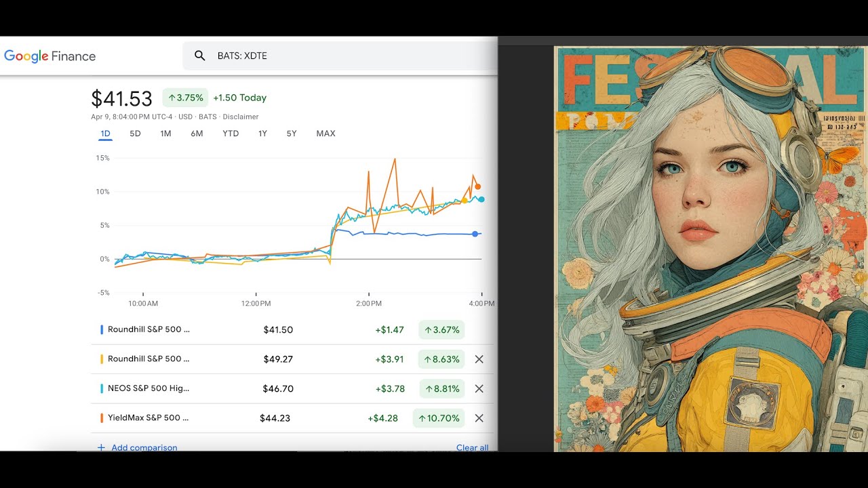This screenshot has width=868, height=488.
Task: Focus the BATS: XDTE search field
Action: click(x=340, y=56)
